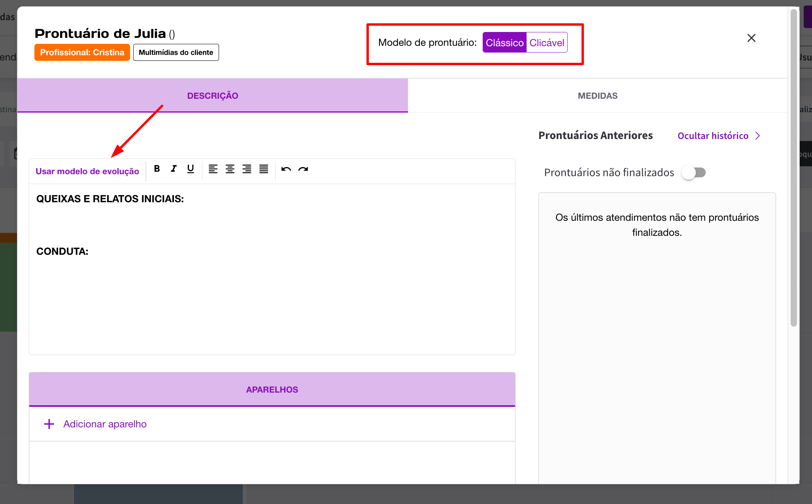Image resolution: width=812 pixels, height=504 pixels.
Task: Apply italic formatting
Action: [174, 169]
